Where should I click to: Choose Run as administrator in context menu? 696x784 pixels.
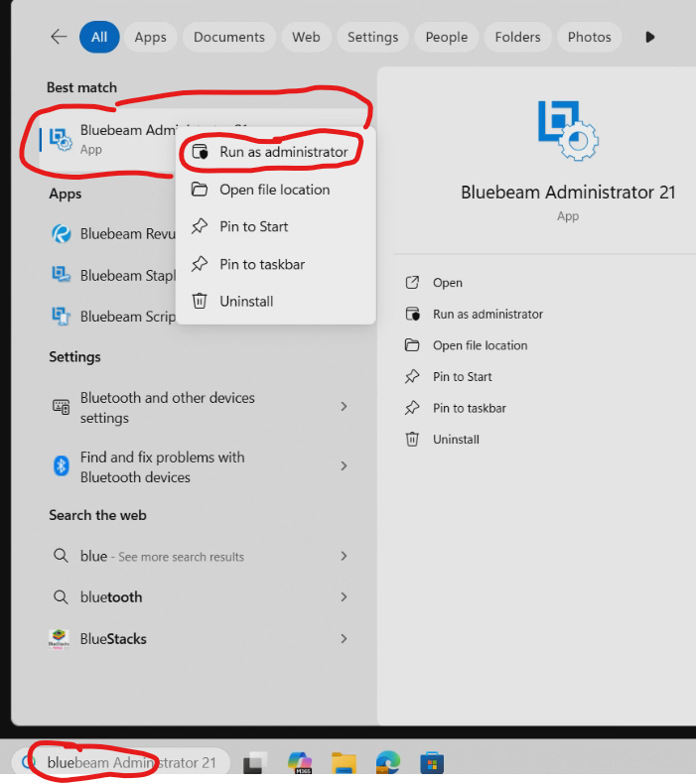coord(276,152)
